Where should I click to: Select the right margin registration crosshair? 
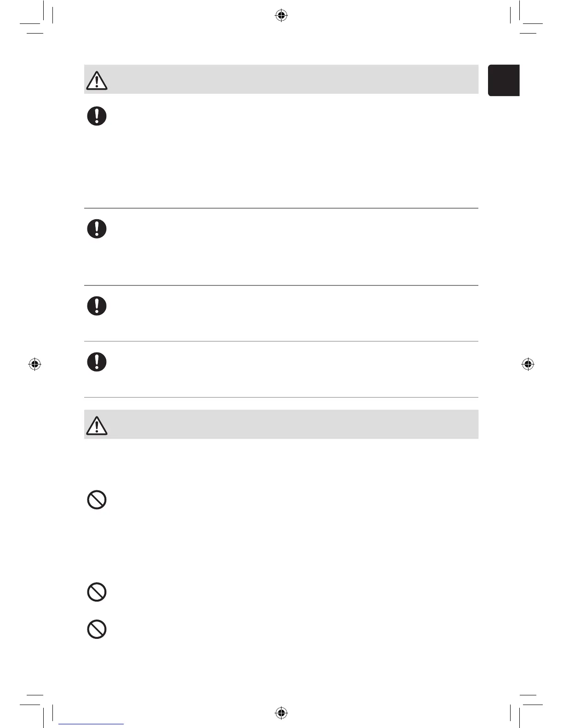click(x=528, y=364)
